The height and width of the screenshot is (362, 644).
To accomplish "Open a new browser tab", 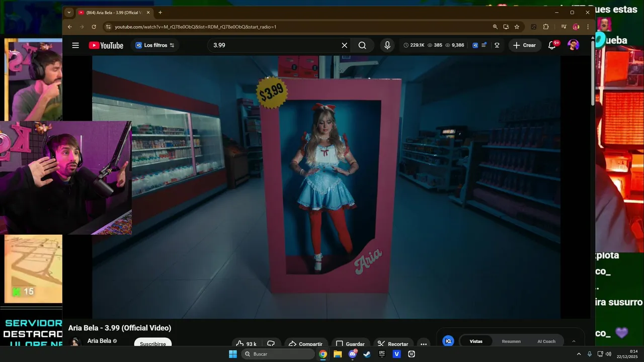I will (160, 13).
